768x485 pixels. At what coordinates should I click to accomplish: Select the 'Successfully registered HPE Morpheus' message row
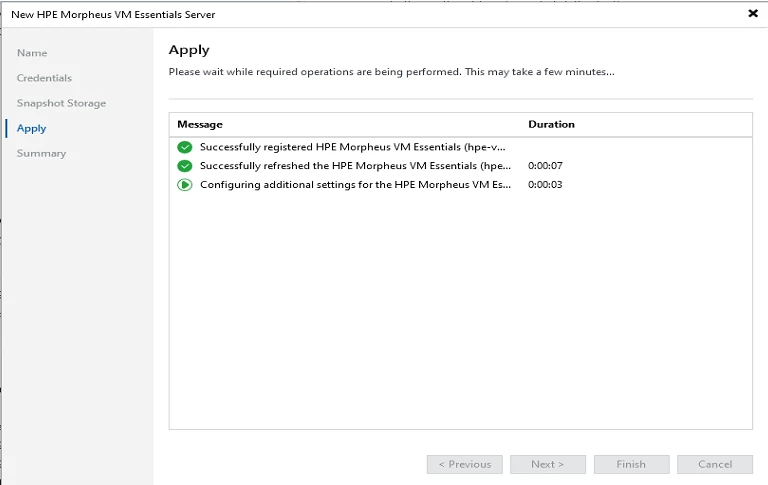tap(353, 147)
